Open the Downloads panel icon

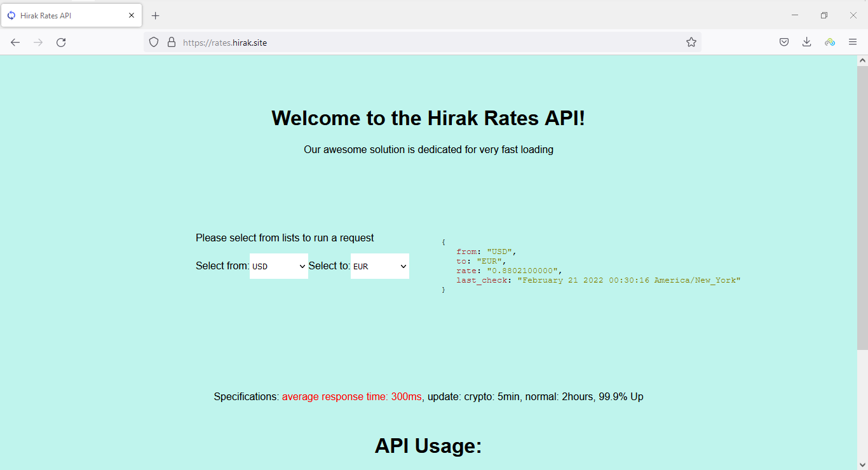pos(806,43)
